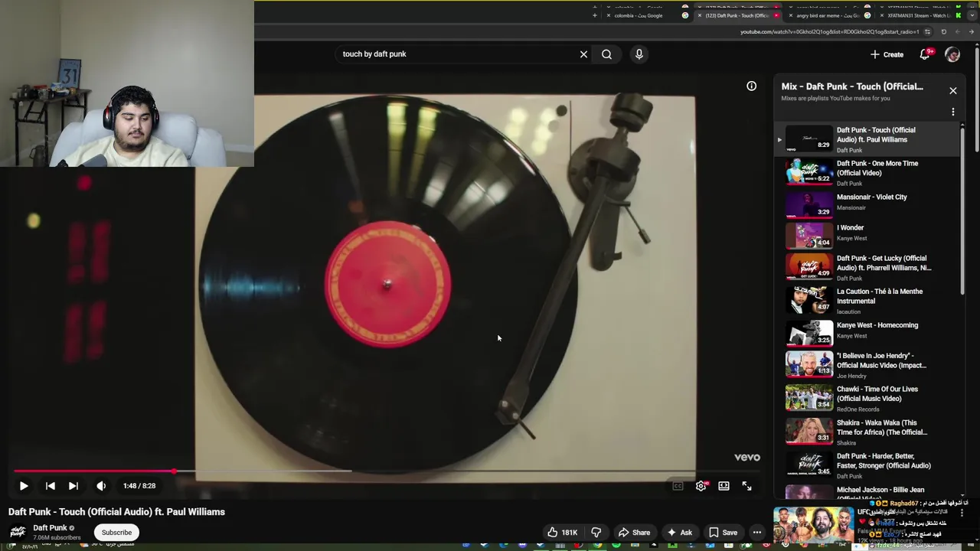Viewport: 980px width, 551px height.
Task: Open player settings gear
Action: pos(701,486)
